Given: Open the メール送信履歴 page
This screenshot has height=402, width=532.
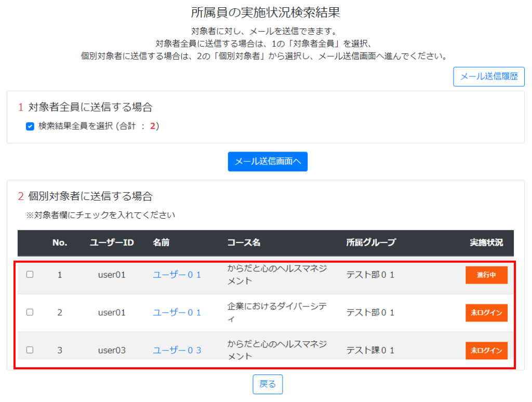Looking at the screenshot, I should (488, 76).
